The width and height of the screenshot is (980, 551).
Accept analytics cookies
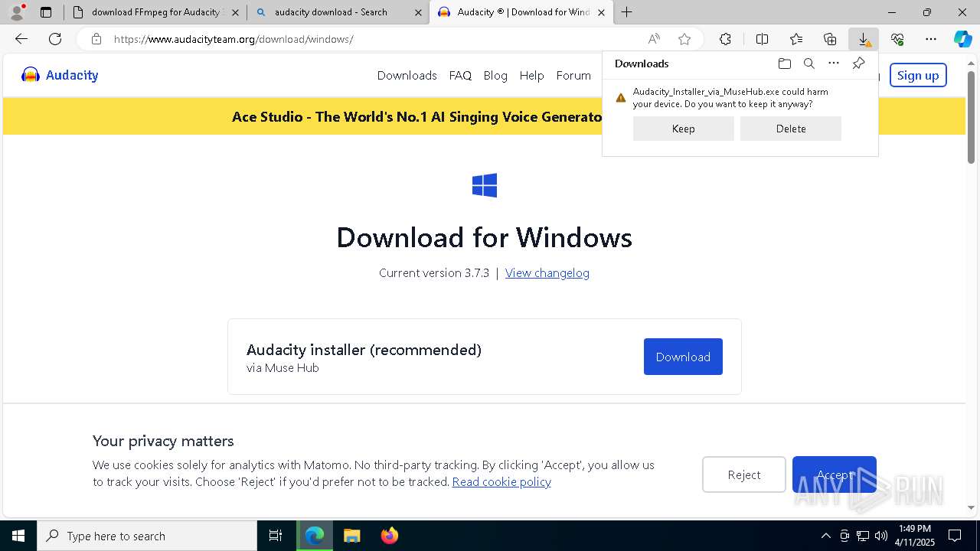[835, 474]
